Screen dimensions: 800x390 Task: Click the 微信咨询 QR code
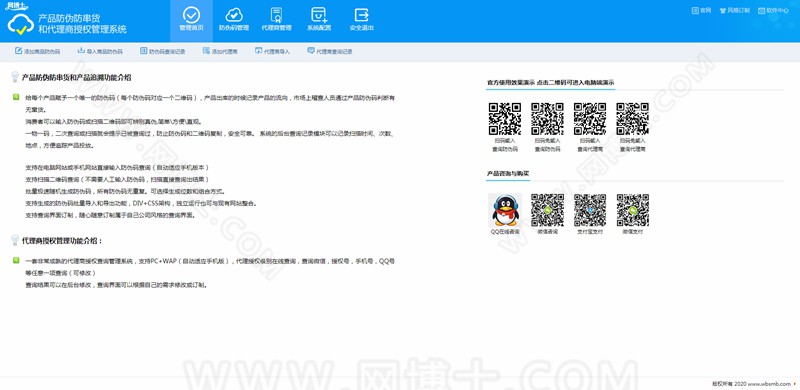pyautogui.click(x=547, y=210)
